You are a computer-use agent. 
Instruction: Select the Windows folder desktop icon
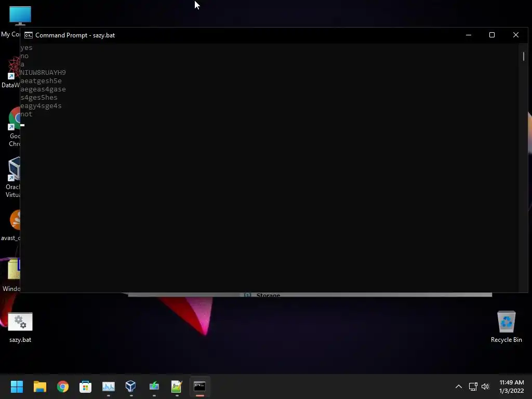click(11, 275)
